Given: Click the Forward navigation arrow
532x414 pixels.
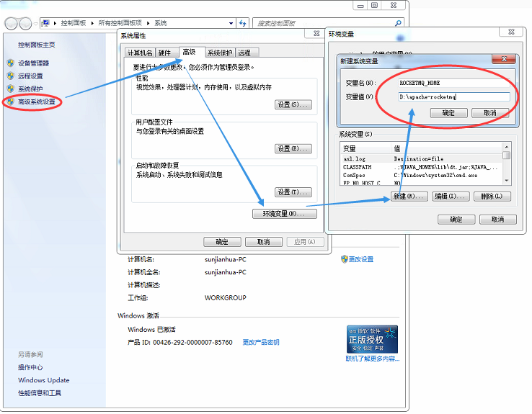Looking at the screenshot, I should (25, 24).
